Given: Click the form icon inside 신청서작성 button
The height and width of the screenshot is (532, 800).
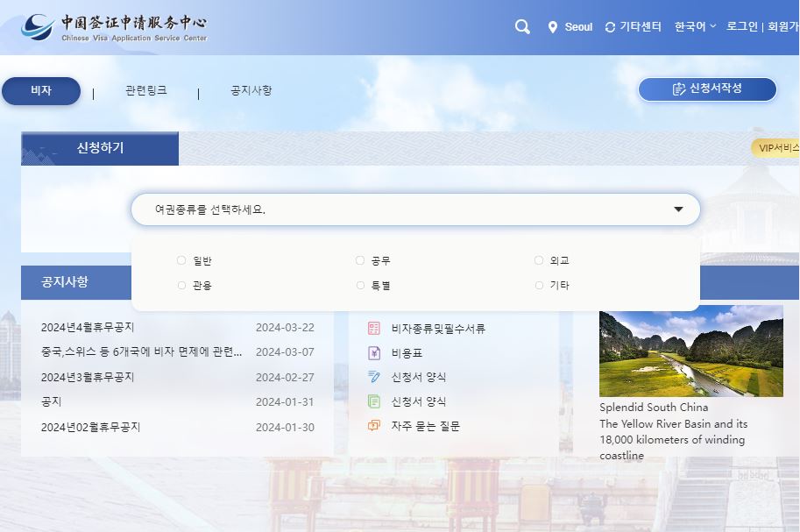Looking at the screenshot, I should [678, 89].
